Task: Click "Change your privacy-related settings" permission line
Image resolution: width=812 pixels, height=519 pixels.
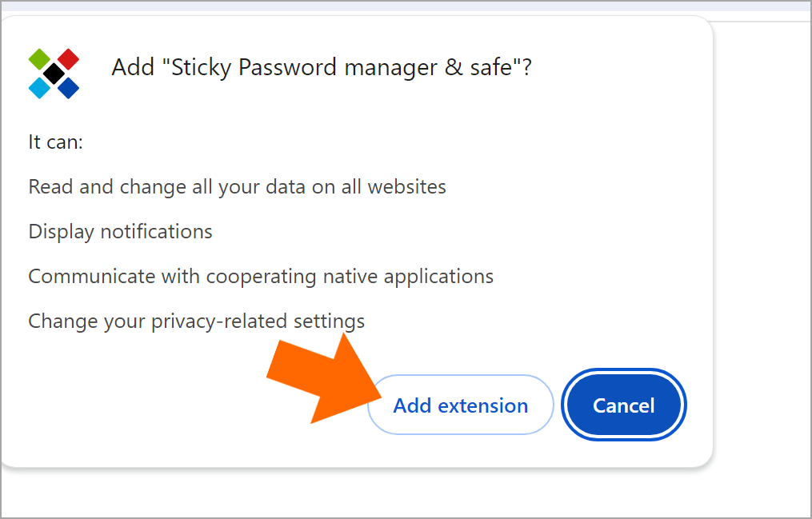Action: coord(196,321)
